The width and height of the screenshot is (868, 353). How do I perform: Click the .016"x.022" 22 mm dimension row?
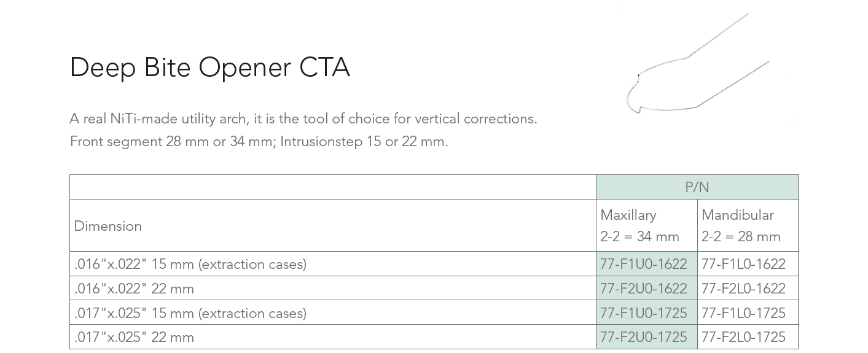134,289
